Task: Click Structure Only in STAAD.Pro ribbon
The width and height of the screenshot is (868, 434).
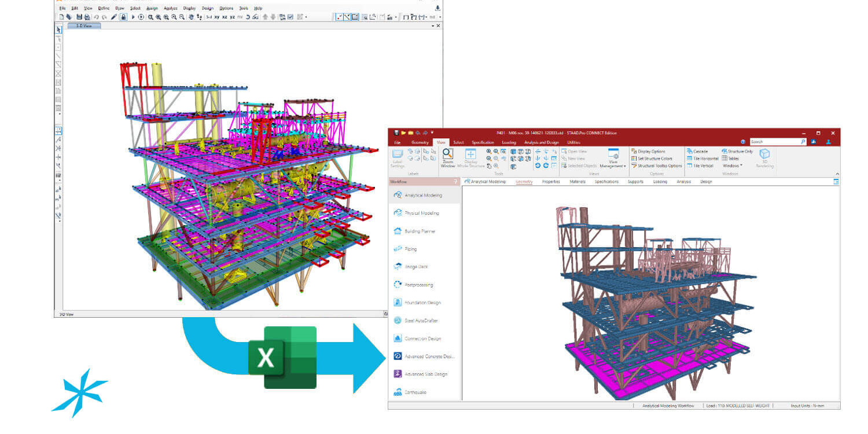Action: pos(737,152)
